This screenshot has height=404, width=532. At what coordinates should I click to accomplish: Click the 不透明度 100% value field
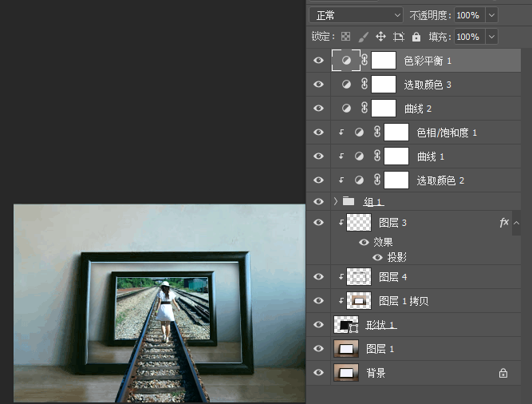coord(470,15)
